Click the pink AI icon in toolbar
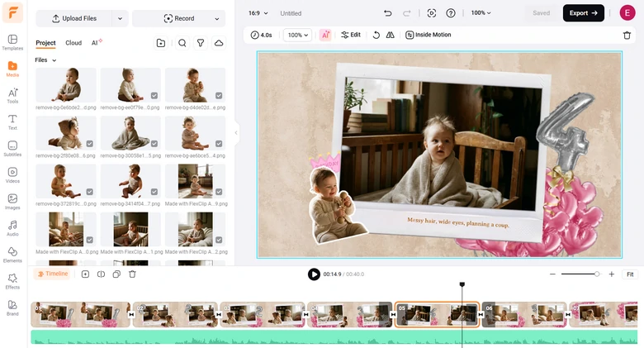 click(325, 35)
